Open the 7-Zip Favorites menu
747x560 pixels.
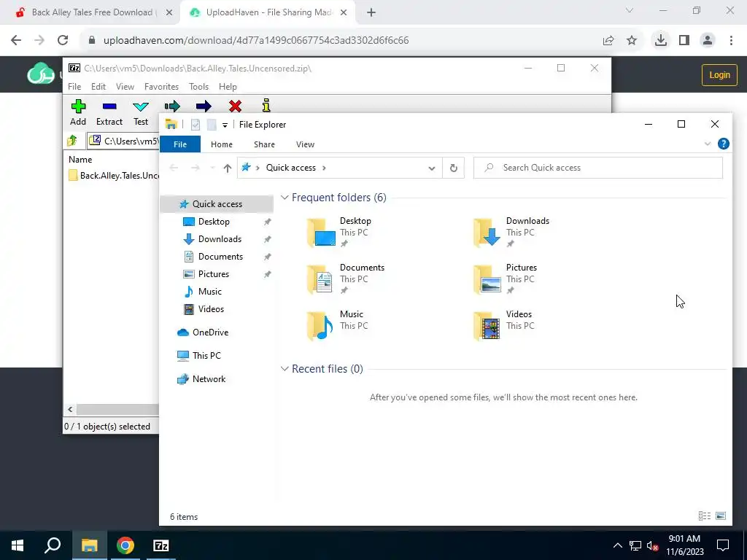pyautogui.click(x=161, y=87)
